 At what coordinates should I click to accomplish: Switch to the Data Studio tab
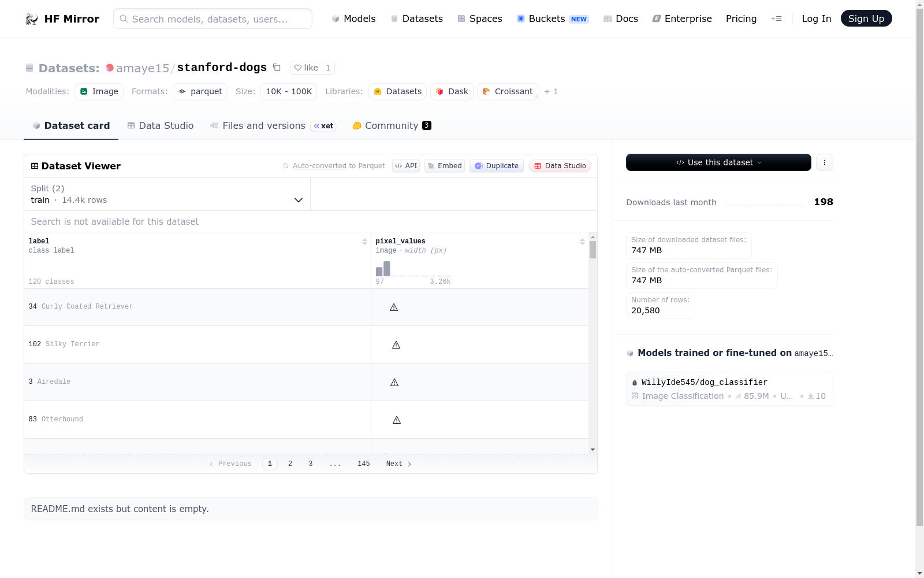(161, 125)
